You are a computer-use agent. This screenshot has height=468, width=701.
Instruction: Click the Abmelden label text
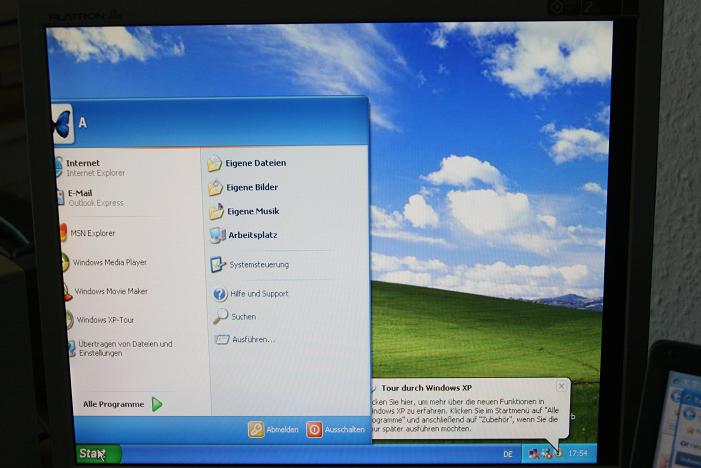point(283,430)
